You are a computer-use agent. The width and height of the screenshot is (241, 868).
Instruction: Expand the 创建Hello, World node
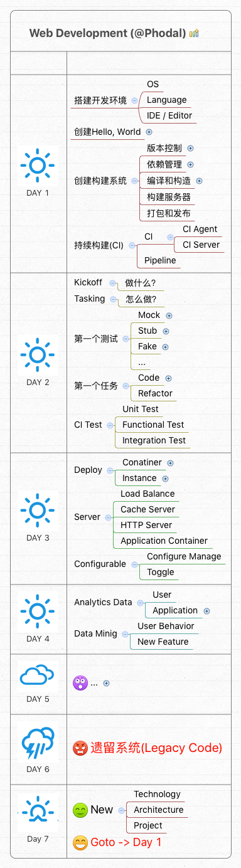(149, 132)
